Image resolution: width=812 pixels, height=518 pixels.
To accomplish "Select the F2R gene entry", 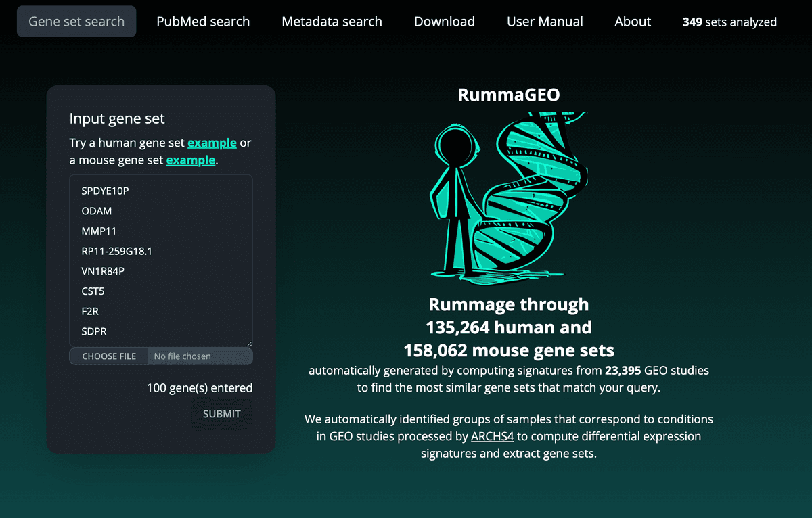I will click(90, 312).
